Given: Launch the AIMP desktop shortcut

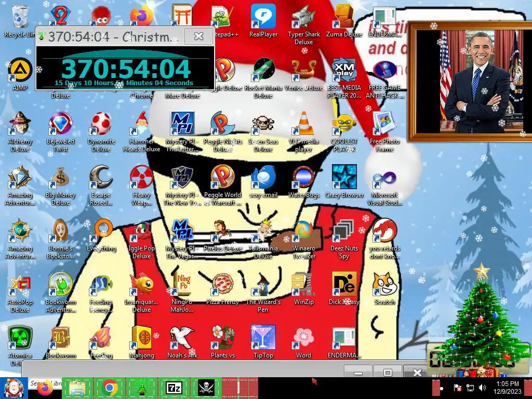Looking at the screenshot, I should point(20,74).
